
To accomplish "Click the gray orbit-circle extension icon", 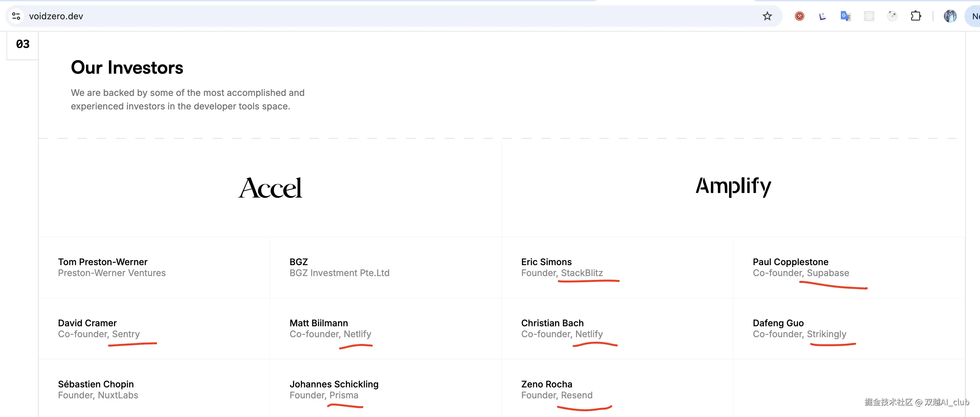I will (892, 16).
